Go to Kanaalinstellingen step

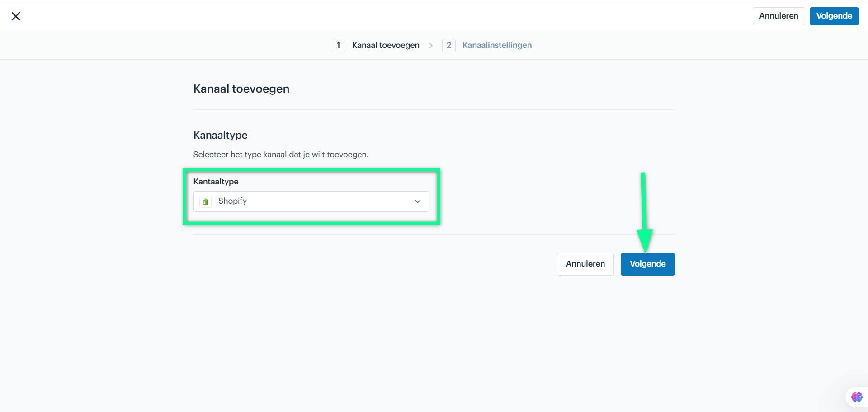pyautogui.click(x=497, y=45)
